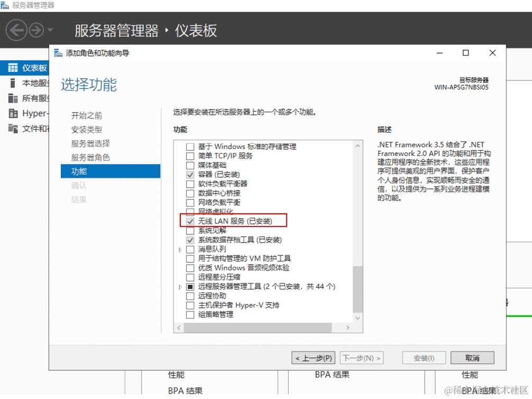532x399 pixels.
Task: Enable the 组策略管理 checkbox
Action: point(190,315)
